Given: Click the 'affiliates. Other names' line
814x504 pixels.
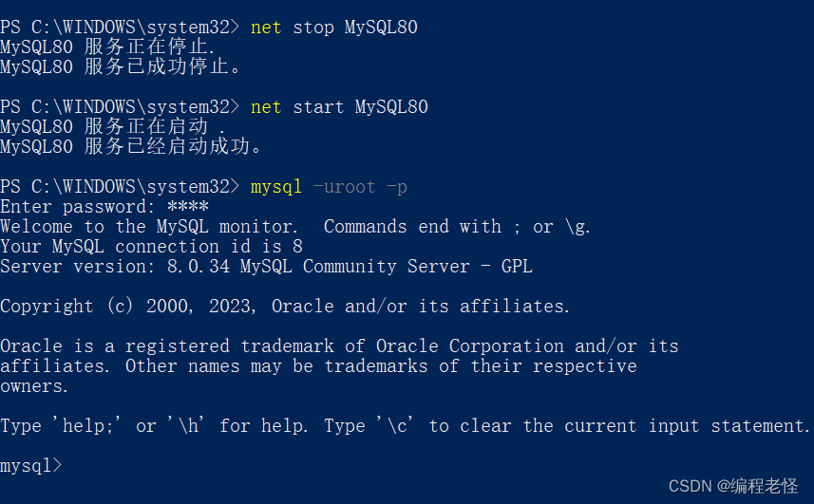Looking at the screenshot, I should 318,366.
